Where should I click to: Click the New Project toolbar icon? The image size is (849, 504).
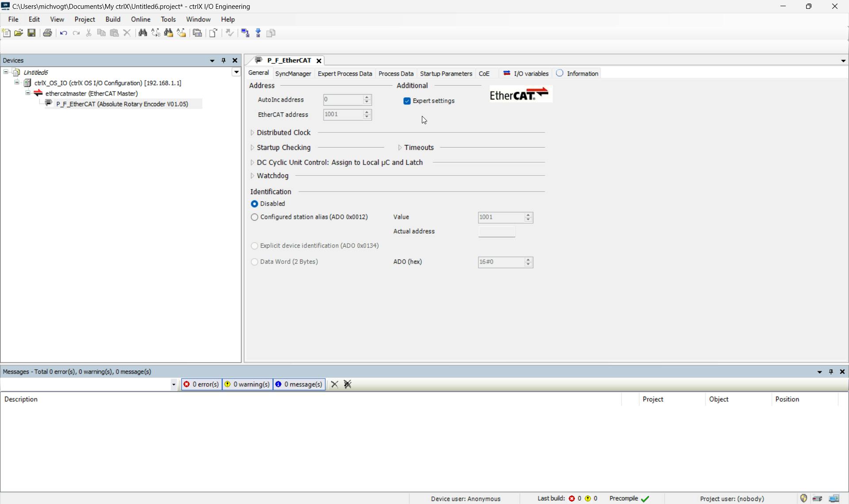pos(6,33)
